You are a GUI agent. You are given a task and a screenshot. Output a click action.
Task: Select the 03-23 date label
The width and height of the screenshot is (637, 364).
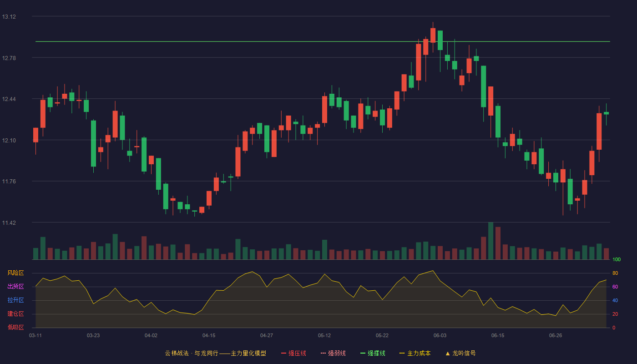point(93,335)
